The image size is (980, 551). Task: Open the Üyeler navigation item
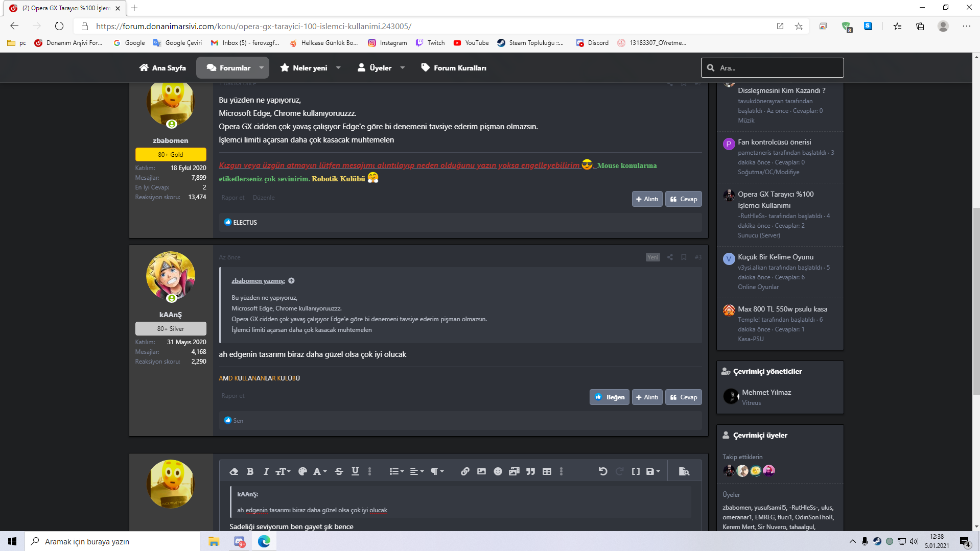pyautogui.click(x=375, y=68)
